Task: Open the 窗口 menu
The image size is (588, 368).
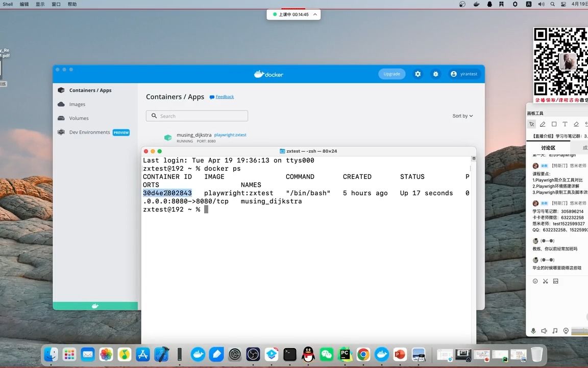Action: tap(56, 4)
